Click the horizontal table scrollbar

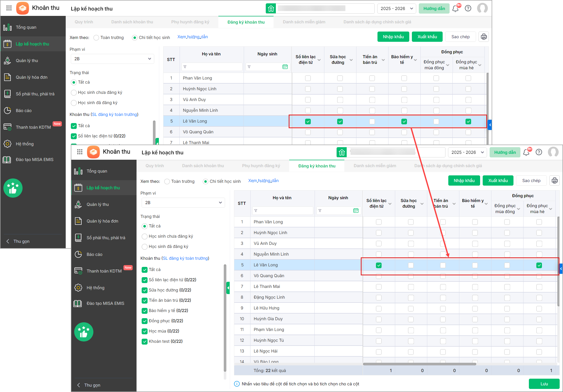(420, 364)
